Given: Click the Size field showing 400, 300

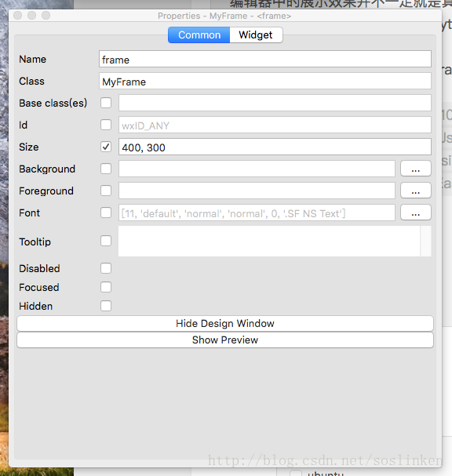Looking at the screenshot, I should pyautogui.click(x=275, y=147).
